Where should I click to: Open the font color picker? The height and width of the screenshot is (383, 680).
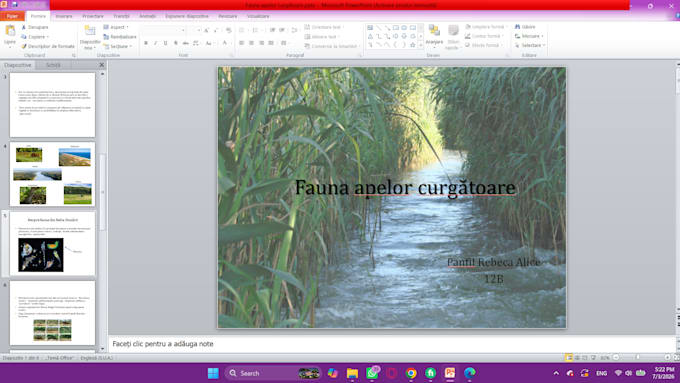tap(225, 43)
